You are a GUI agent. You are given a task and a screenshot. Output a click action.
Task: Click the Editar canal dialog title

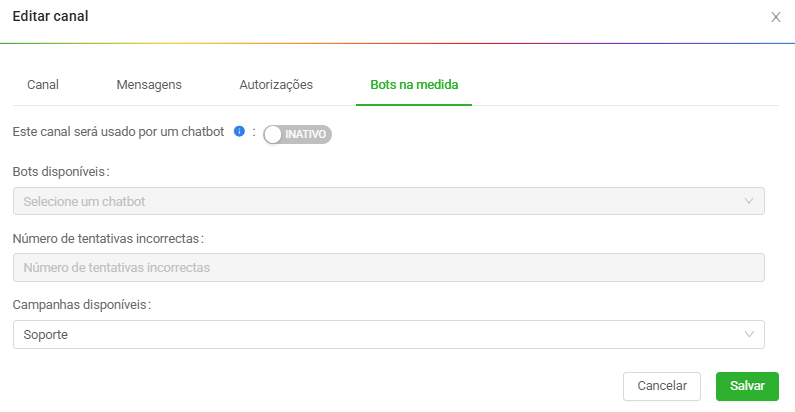click(50, 16)
